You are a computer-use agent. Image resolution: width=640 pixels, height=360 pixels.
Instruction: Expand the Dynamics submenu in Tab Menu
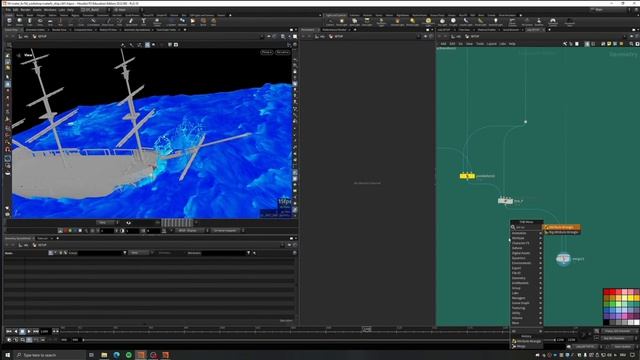[x=526, y=258]
